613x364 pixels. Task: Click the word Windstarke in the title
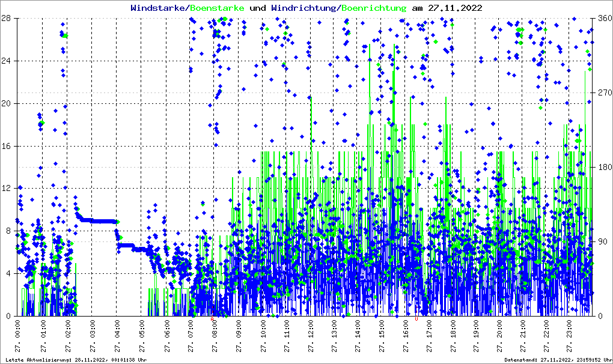pos(157,8)
